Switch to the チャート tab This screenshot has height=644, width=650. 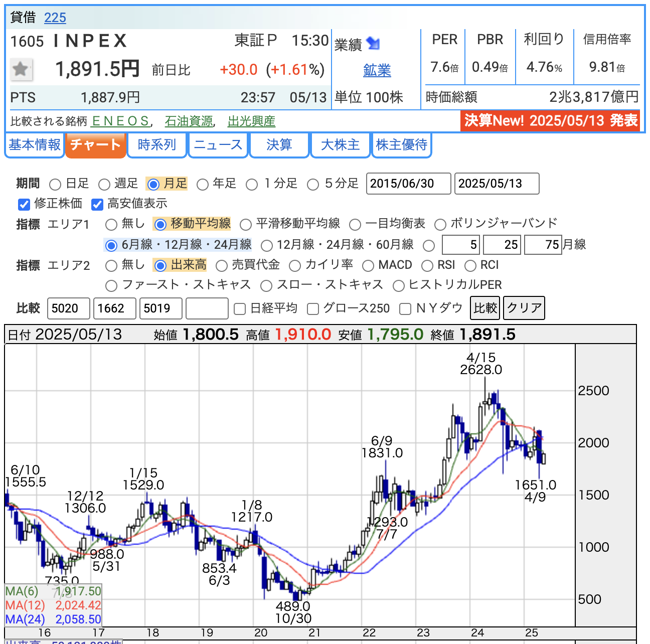click(x=95, y=145)
